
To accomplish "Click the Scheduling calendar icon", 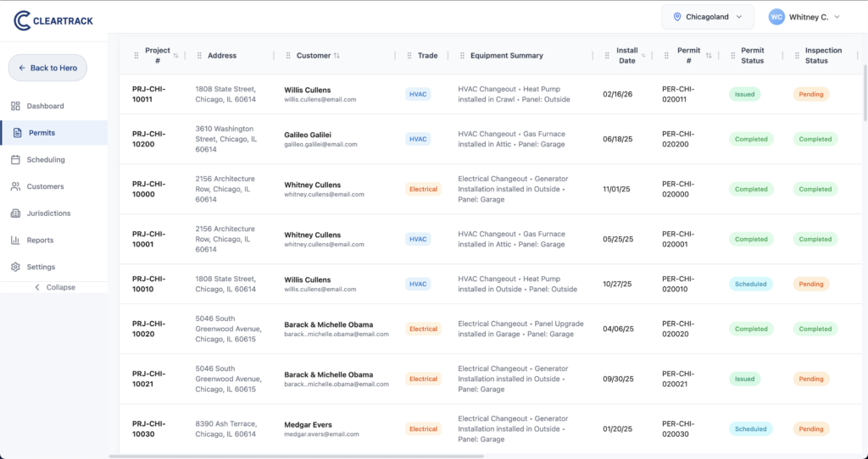I will [15, 159].
